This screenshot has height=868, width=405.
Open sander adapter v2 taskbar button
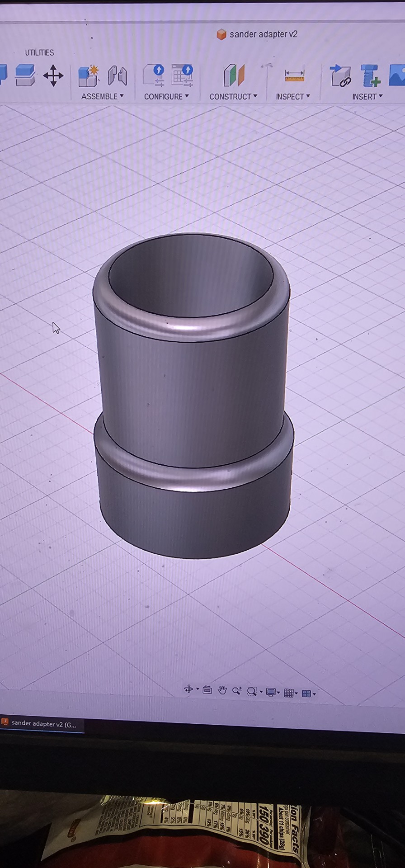pos(42,724)
